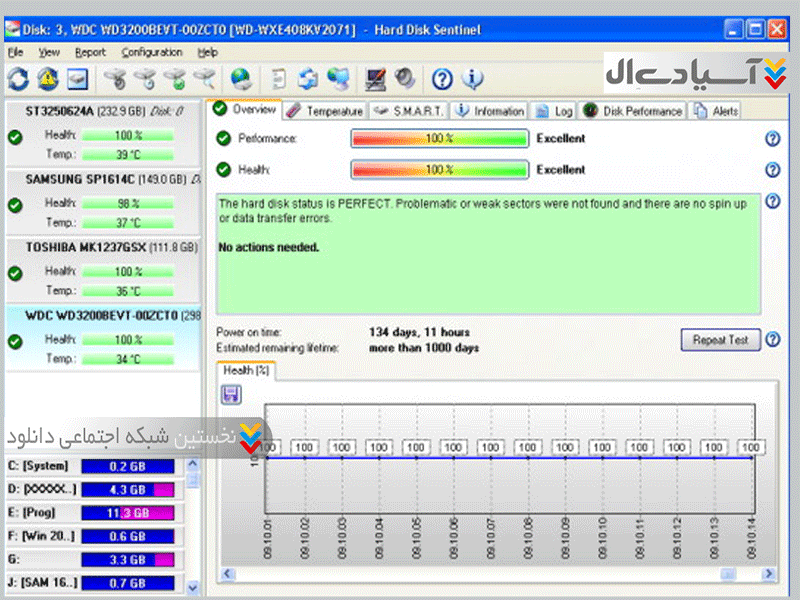
Task: Switch to the Temperature tab
Action: (x=325, y=111)
